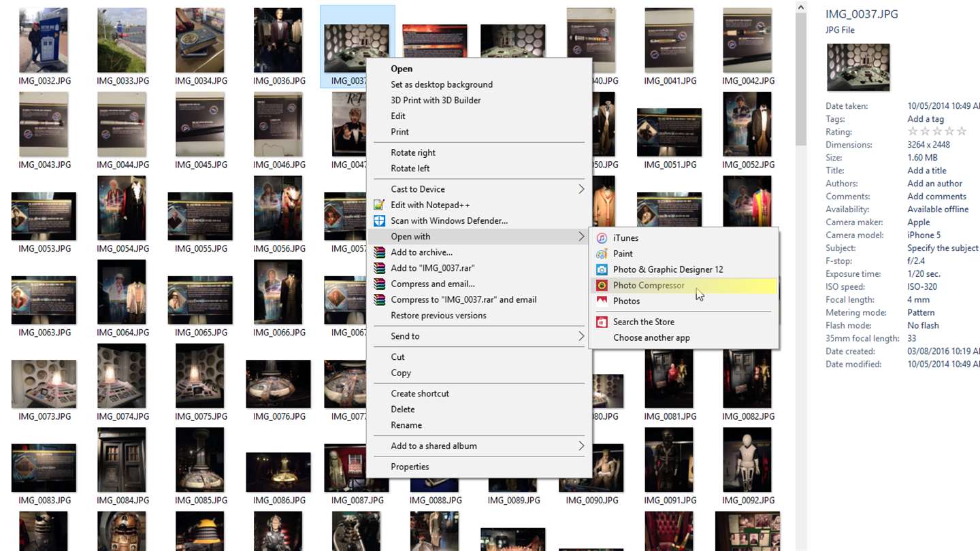Select thumbnail IMG_0042.JPG
This screenshot has height=551, width=980.
pos(748,41)
